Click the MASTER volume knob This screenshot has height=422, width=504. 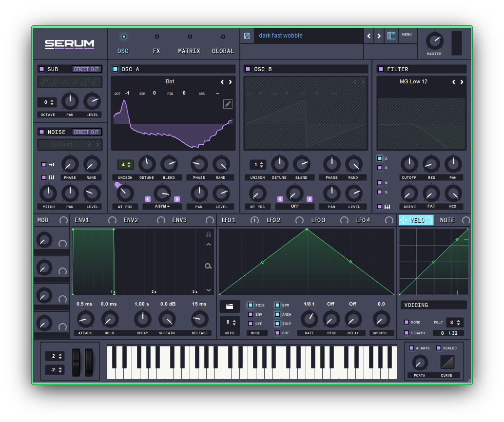pyautogui.click(x=434, y=41)
